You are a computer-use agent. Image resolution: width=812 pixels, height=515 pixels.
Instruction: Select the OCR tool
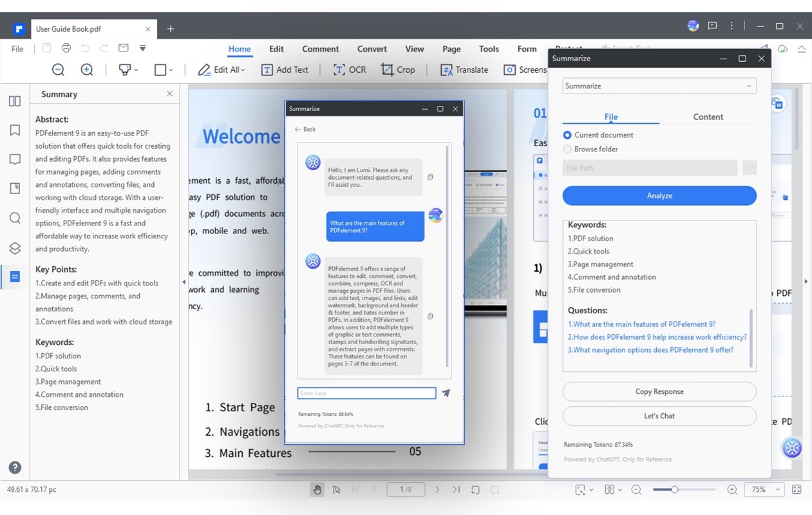(x=350, y=70)
